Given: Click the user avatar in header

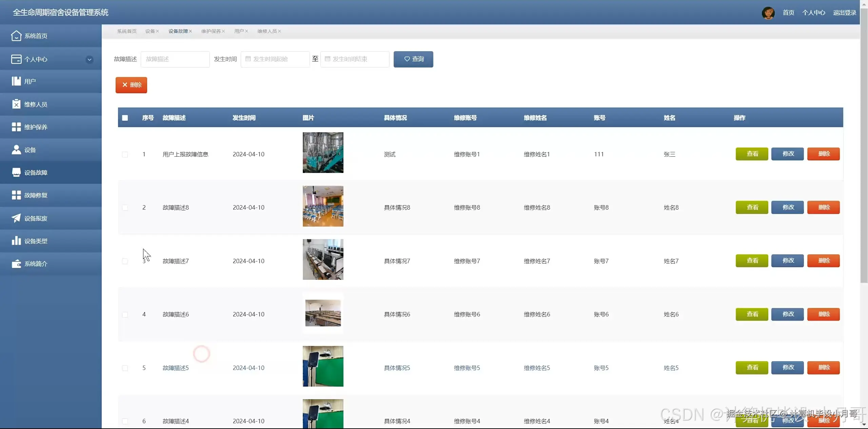Looking at the screenshot, I should point(768,13).
